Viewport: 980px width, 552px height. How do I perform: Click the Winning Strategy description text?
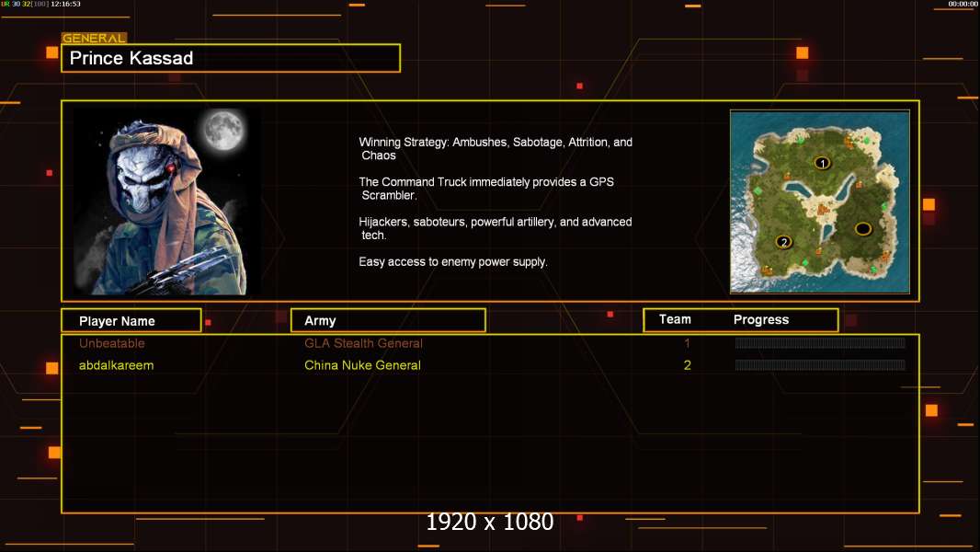click(496, 149)
